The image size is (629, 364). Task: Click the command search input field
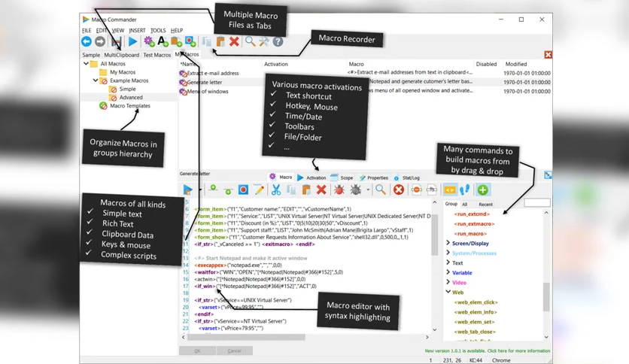pyautogui.click(x=536, y=203)
